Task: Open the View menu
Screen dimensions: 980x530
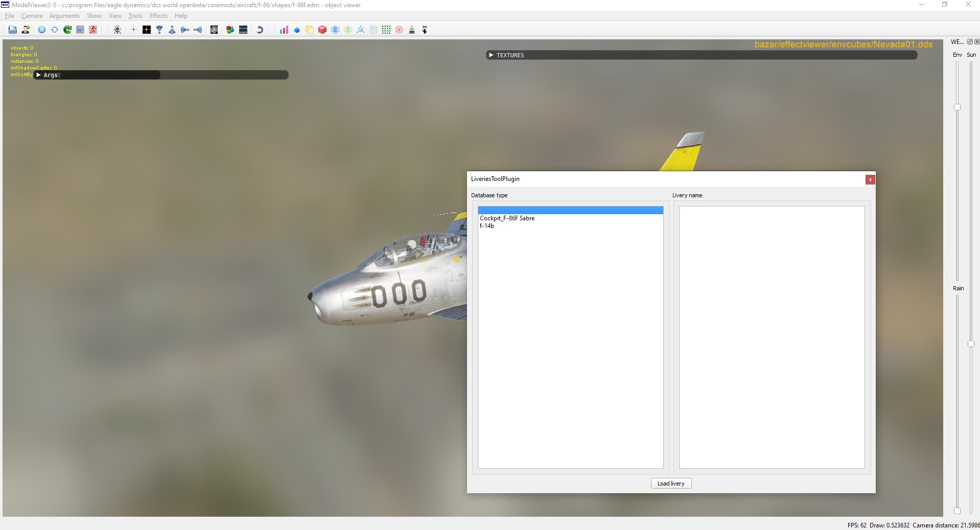Action: click(x=115, y=16)
